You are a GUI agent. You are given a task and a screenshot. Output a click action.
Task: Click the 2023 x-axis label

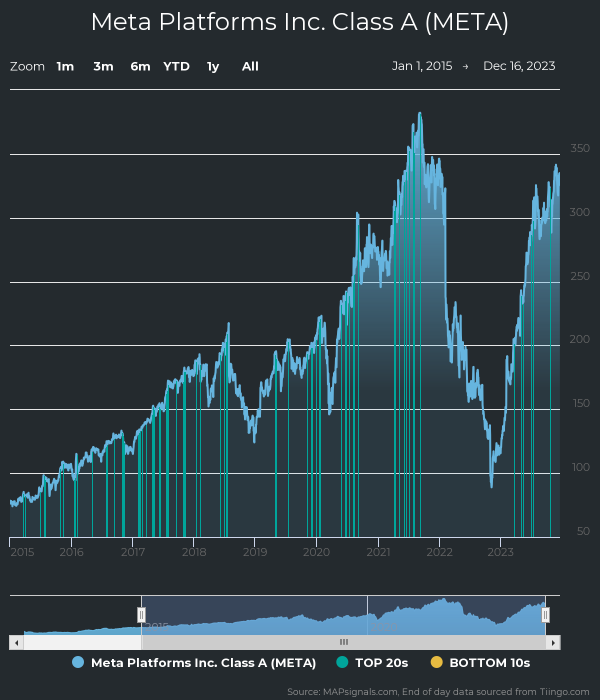click(500, 552)
